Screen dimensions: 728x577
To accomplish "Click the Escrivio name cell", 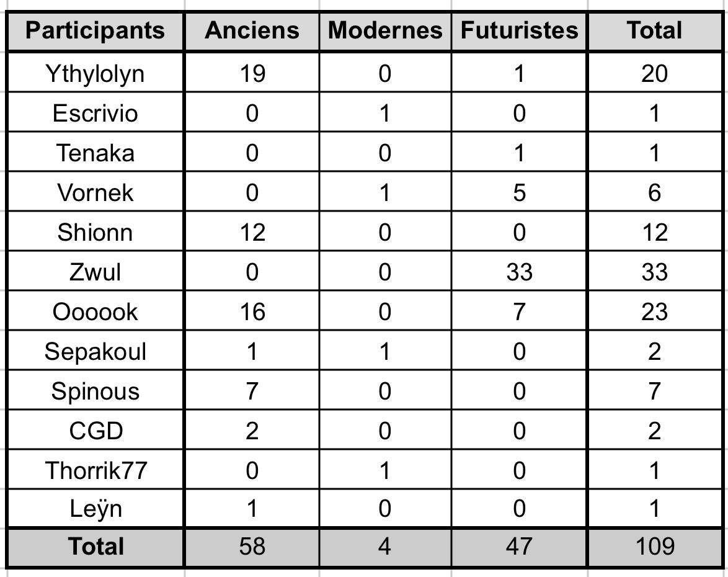I will click(x=95, y=114).
